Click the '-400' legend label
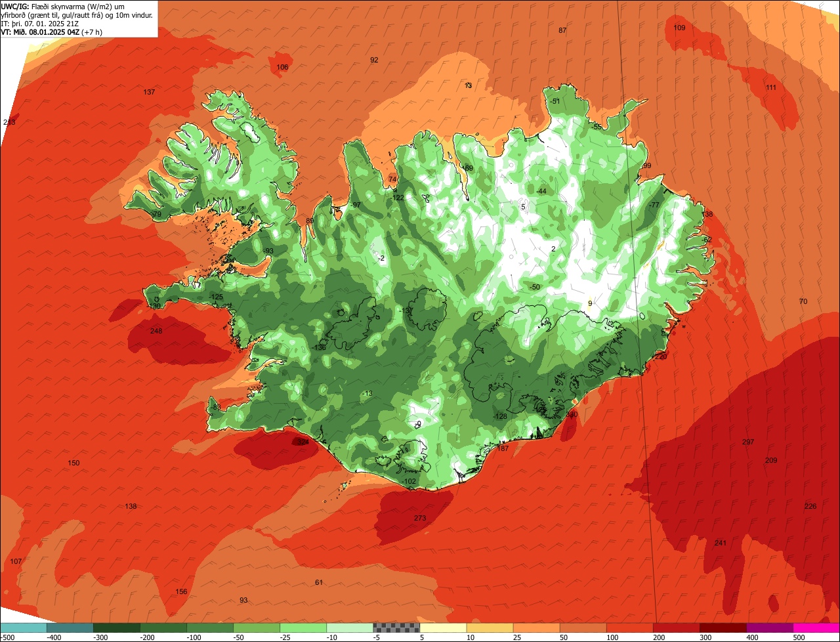The width and height of the screenshot is (840, 642). [x=54, y=637]
